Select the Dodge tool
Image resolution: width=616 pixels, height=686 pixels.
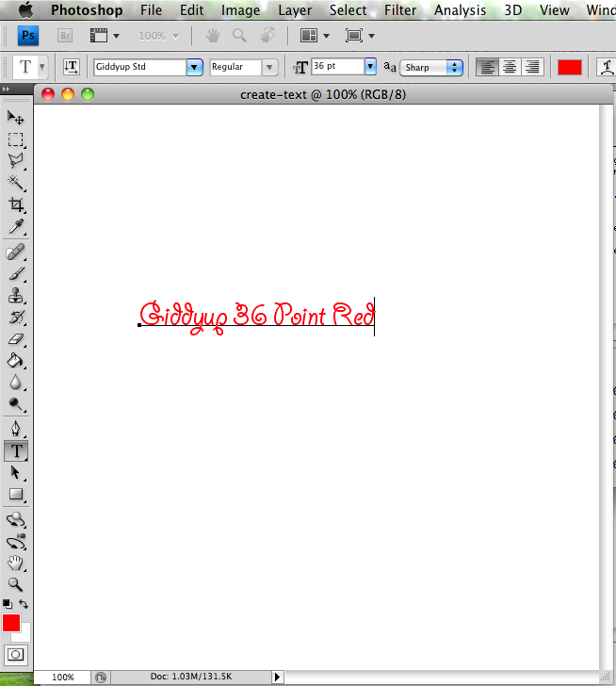(16, 404)
